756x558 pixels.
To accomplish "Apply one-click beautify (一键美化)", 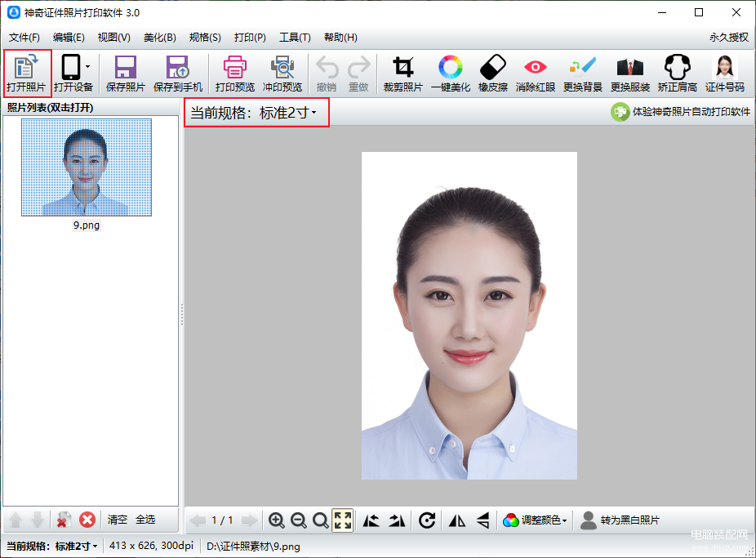I will pyautogui.click(x=451, y=74).
